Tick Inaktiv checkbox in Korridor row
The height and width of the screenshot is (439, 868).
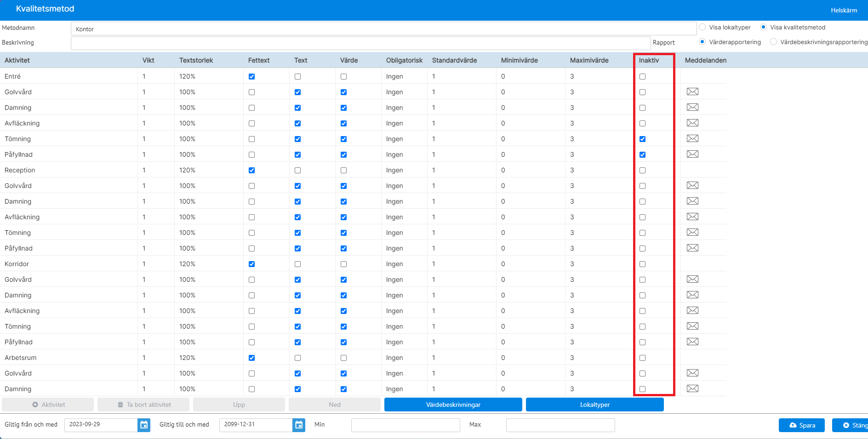tap(642, 264)
